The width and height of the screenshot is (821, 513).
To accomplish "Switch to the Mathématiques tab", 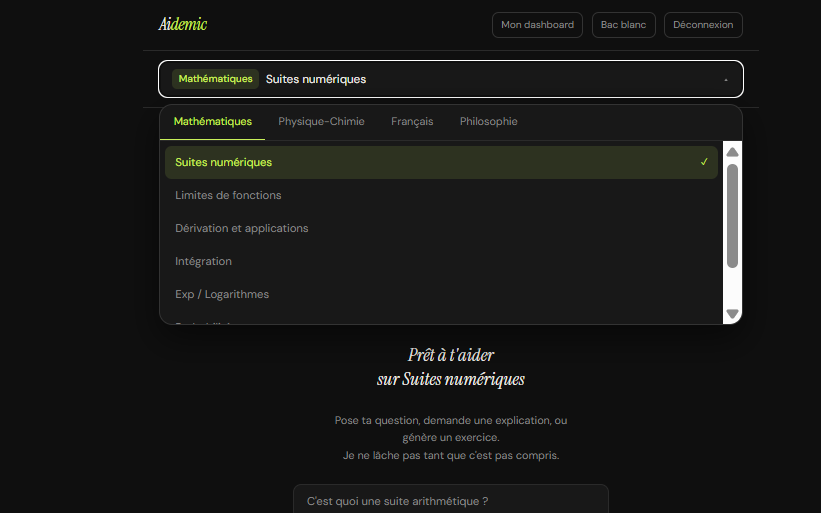I will pos(213,121).
